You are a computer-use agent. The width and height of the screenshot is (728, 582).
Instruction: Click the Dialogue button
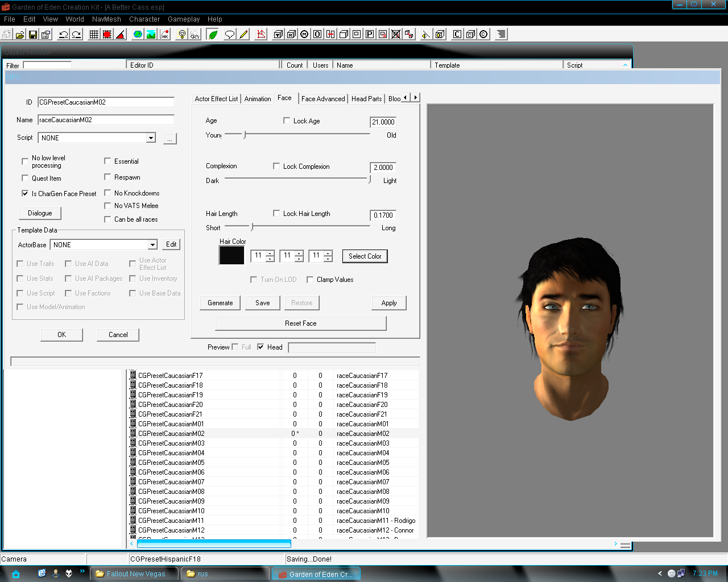point(40,213)
